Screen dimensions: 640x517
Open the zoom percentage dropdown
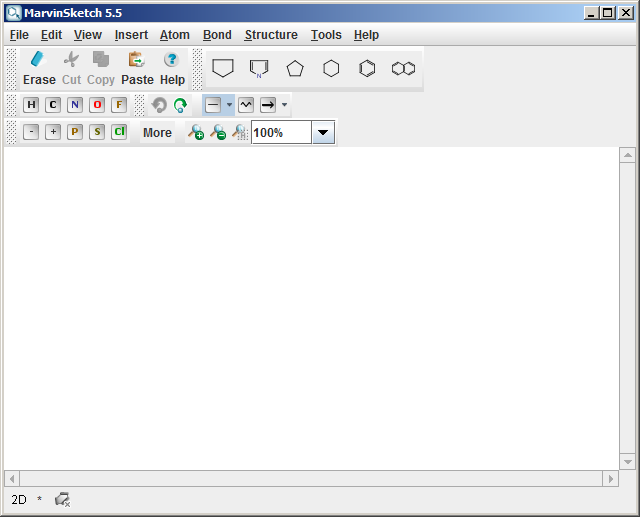[323, 132]
